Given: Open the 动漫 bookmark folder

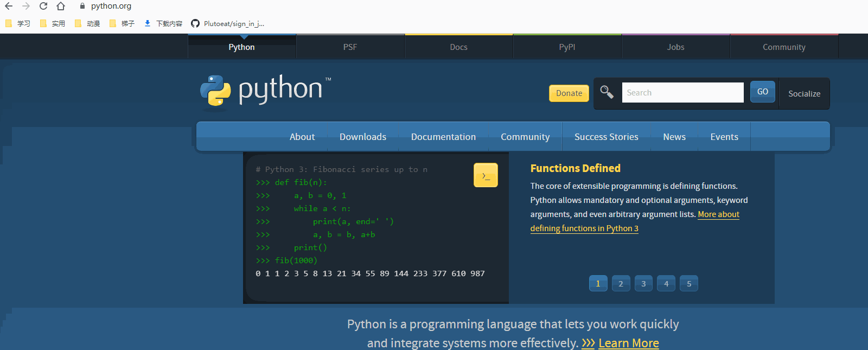Looking at the screenshot, I should (87, 23).
